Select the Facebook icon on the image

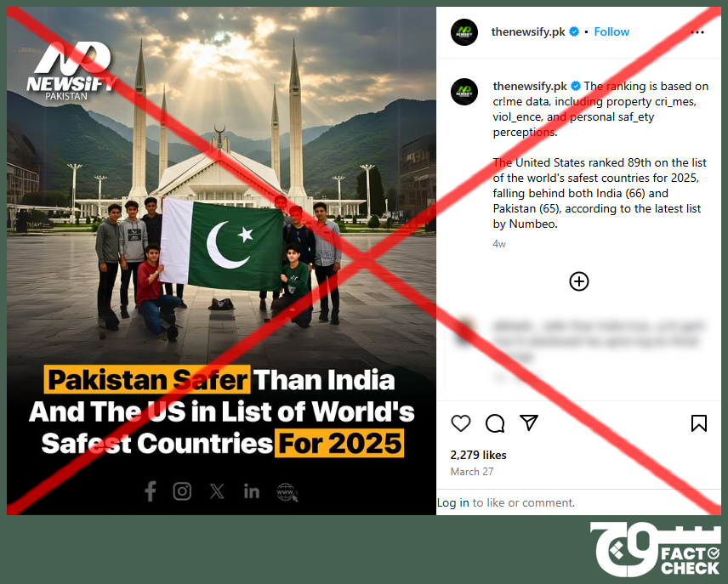pos(151,491)
